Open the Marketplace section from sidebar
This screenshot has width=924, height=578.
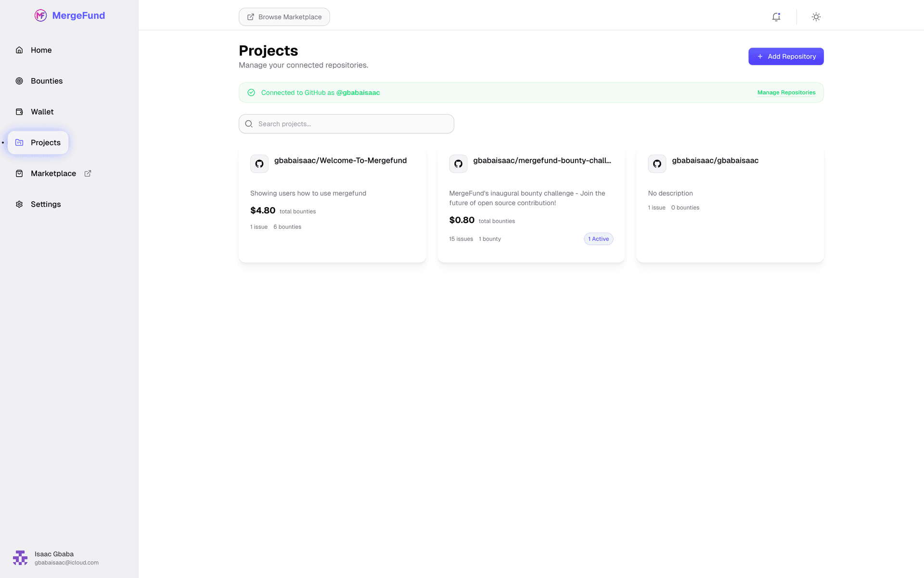tap(53, 173)
